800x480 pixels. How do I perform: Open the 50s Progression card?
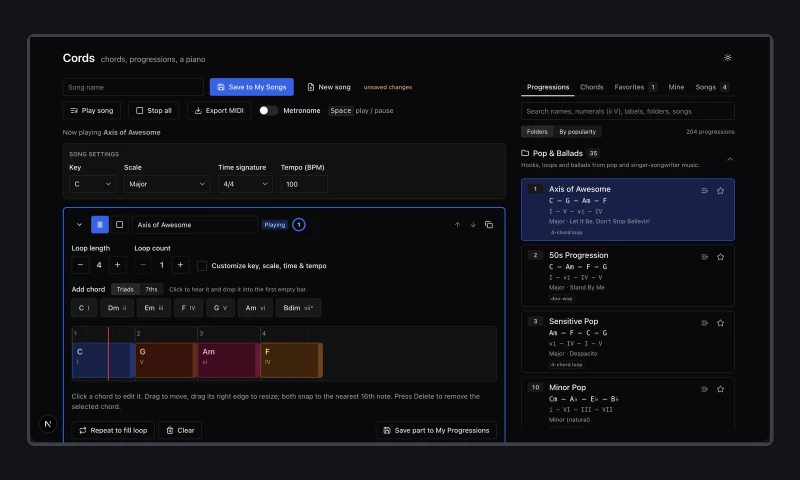[628, 276]
